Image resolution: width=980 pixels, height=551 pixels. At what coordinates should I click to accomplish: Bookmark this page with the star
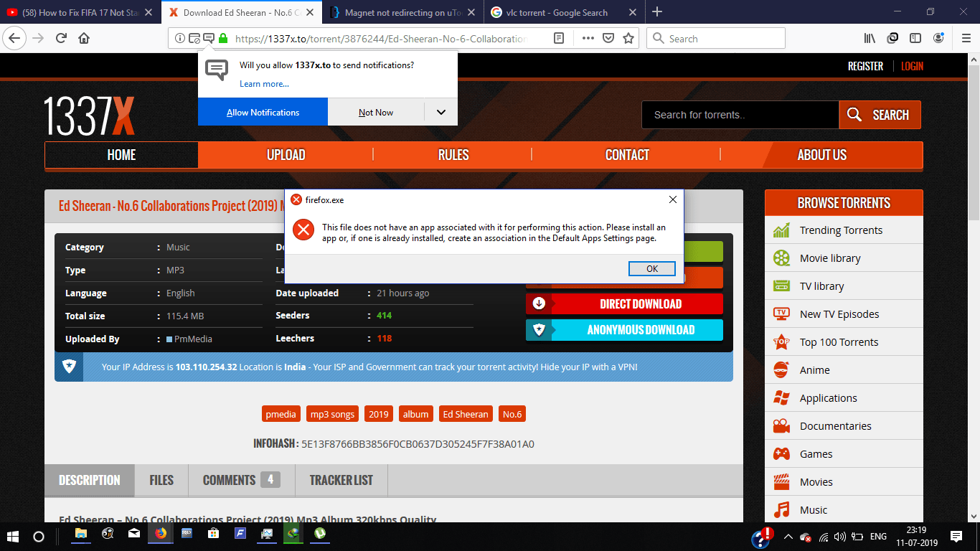pos(628,39)
